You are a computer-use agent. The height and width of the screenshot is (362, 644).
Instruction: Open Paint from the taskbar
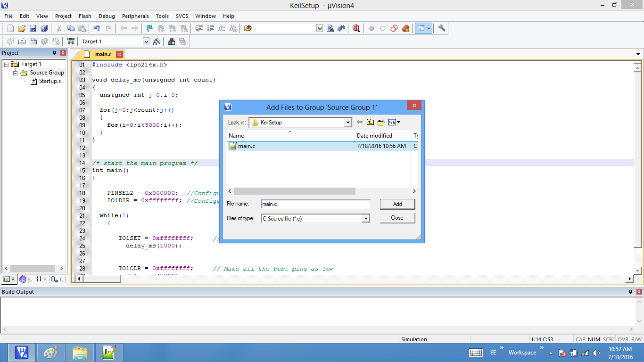coord(50,353)
